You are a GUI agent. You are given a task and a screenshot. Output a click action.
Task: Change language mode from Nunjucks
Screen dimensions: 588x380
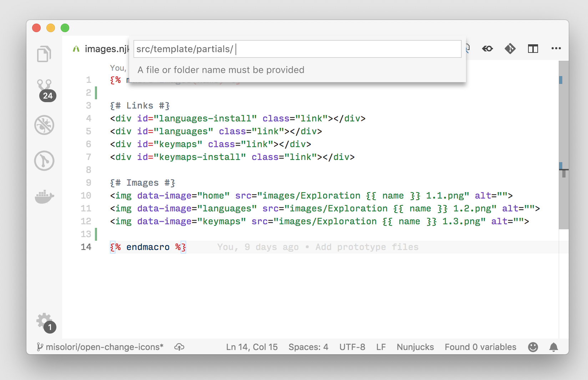415,347
